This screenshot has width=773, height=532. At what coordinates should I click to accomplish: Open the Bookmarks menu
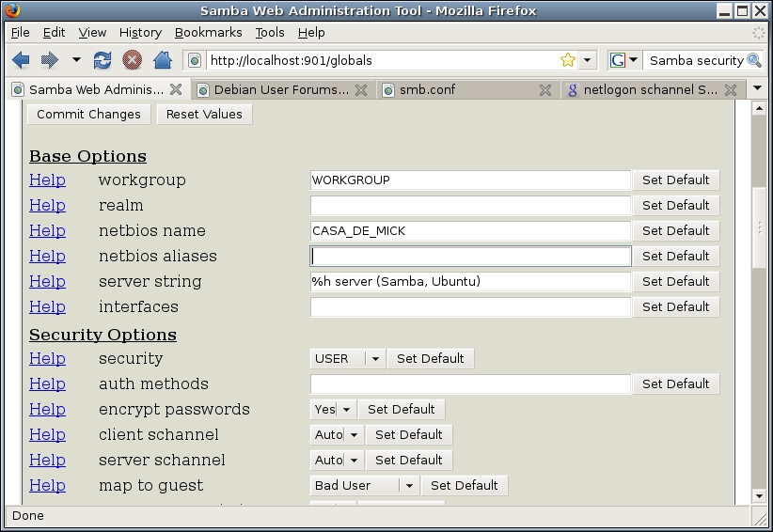click(x=208, y=32)
